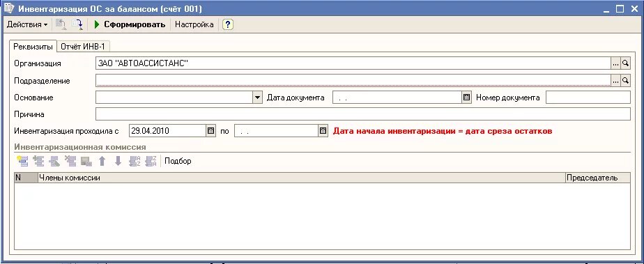644x264 pixels.
Task: Move the commission row down
Action: 118,162
